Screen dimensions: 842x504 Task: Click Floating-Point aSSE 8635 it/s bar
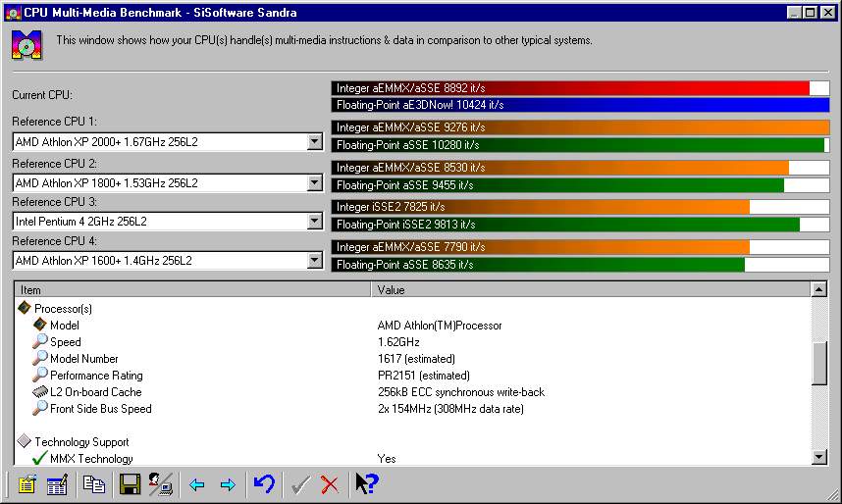(581, 265)
